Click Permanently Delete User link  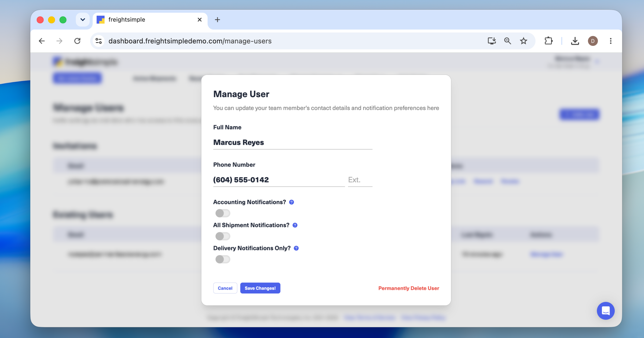(409, 288)
